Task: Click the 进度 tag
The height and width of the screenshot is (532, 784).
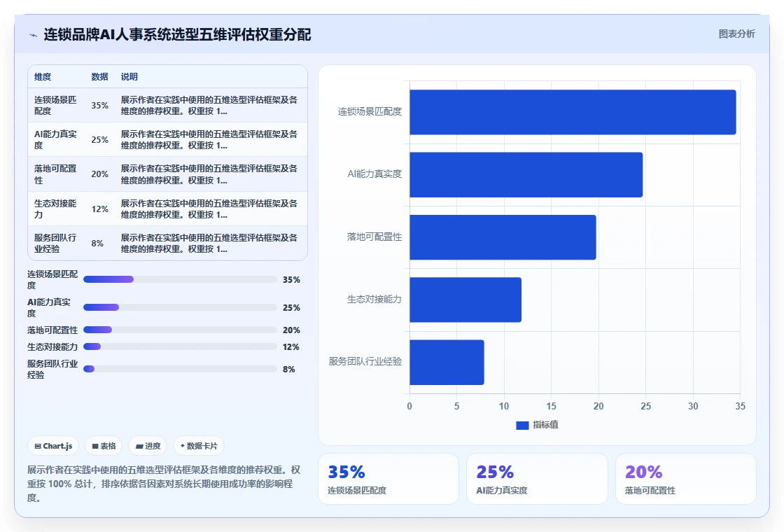Action: [148, 446]
